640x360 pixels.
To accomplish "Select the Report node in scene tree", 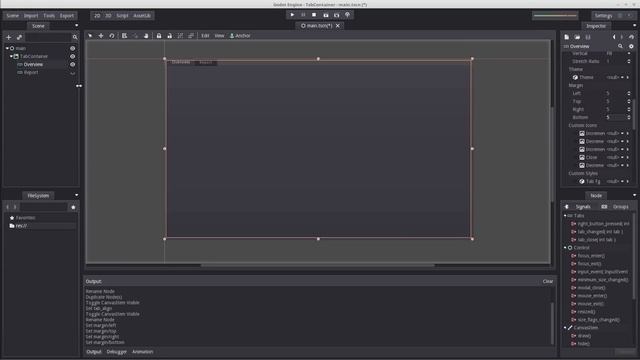I will point(31,72).
